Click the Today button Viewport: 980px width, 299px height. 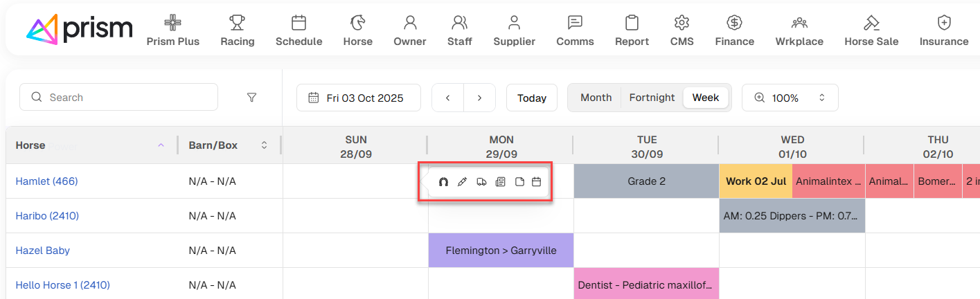point(532,98)
